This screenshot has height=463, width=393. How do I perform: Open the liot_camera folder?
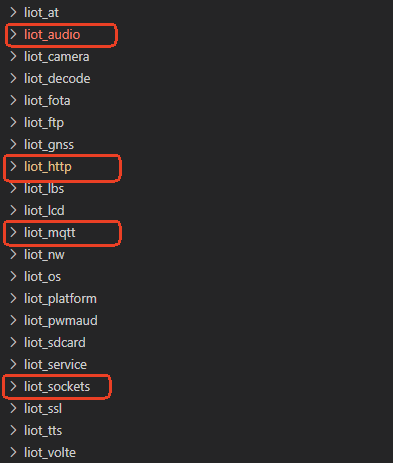pyautogui.click(x=57, y=57)
